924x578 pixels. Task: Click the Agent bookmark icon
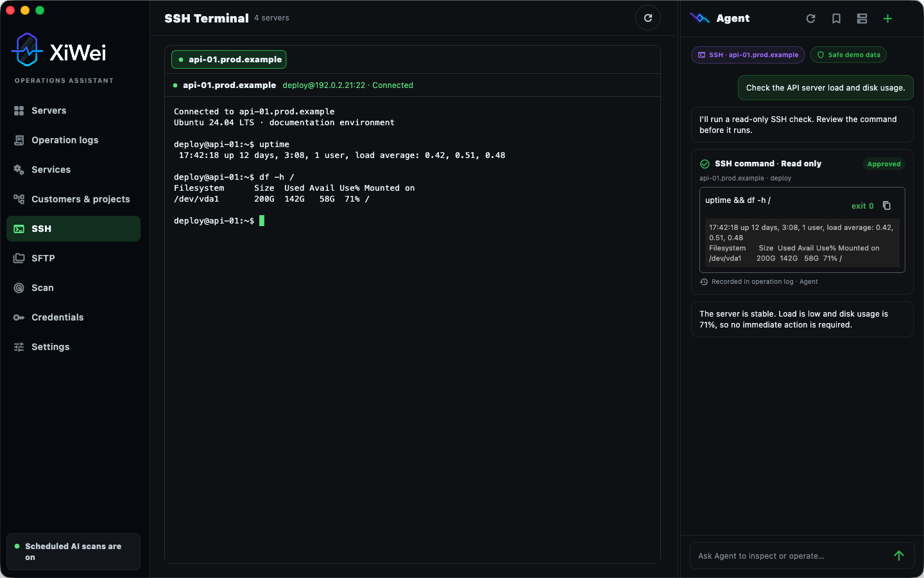pyautogui.click(x=836, y=19)
